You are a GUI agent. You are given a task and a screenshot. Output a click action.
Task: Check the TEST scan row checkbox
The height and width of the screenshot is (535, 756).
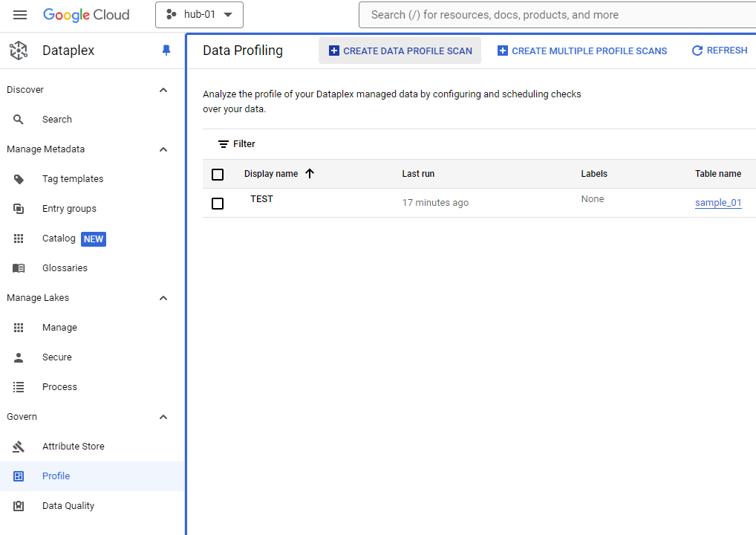pyautogui.click(x=218, y=204)
